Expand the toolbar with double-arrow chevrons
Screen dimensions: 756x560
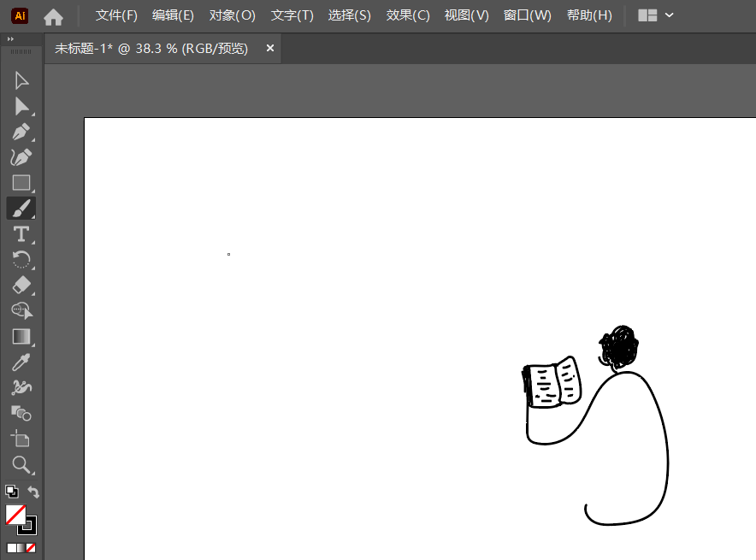click(10, 39)
